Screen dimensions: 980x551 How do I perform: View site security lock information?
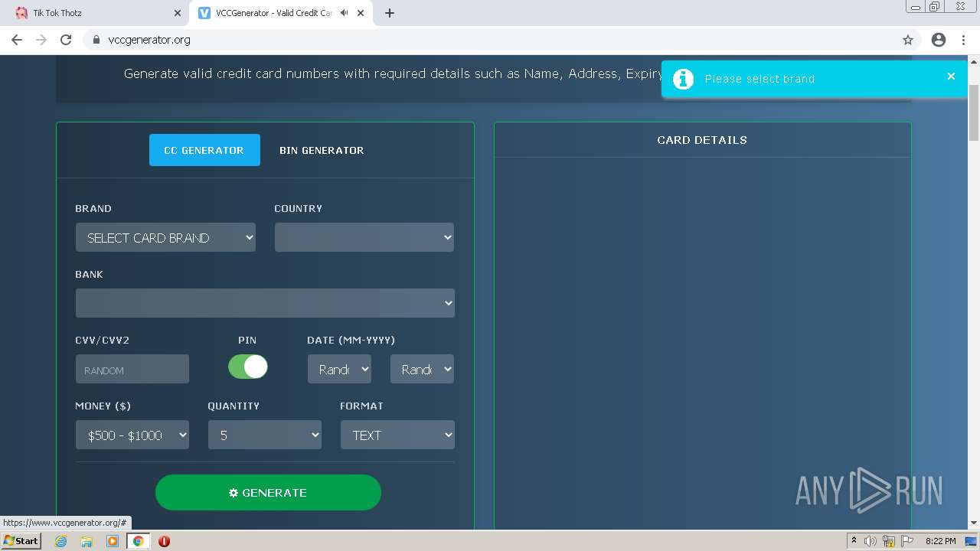pos(96,40)
